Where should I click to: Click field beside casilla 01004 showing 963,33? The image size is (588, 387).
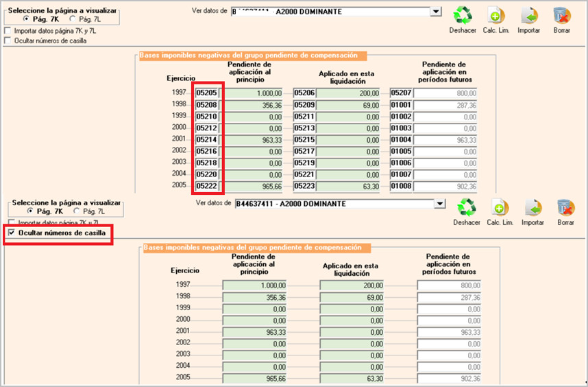click(445, 140)
